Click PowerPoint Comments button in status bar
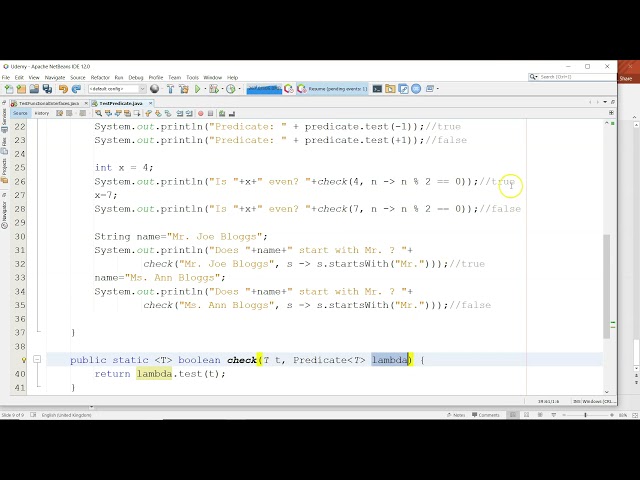640x480 pixels. (486, 415)
